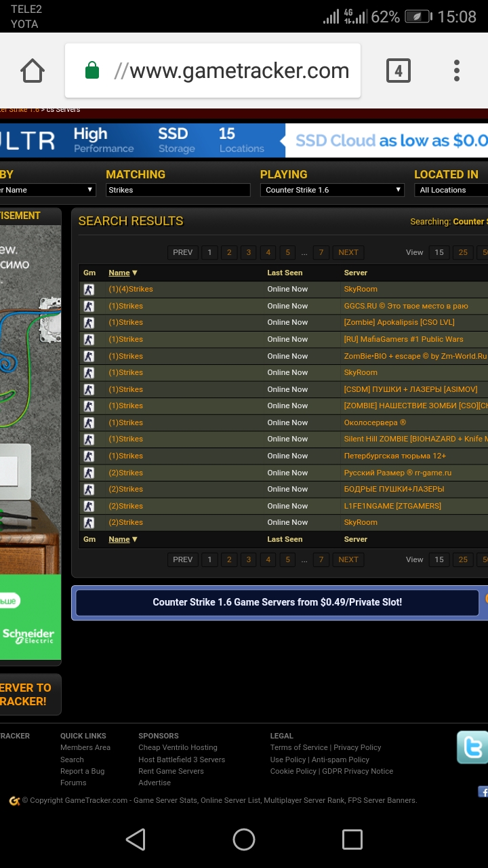The width and height of the screenshot is (488, 868).
Task: Click game icon in Apokalipsis row
Action: (89, 323)
